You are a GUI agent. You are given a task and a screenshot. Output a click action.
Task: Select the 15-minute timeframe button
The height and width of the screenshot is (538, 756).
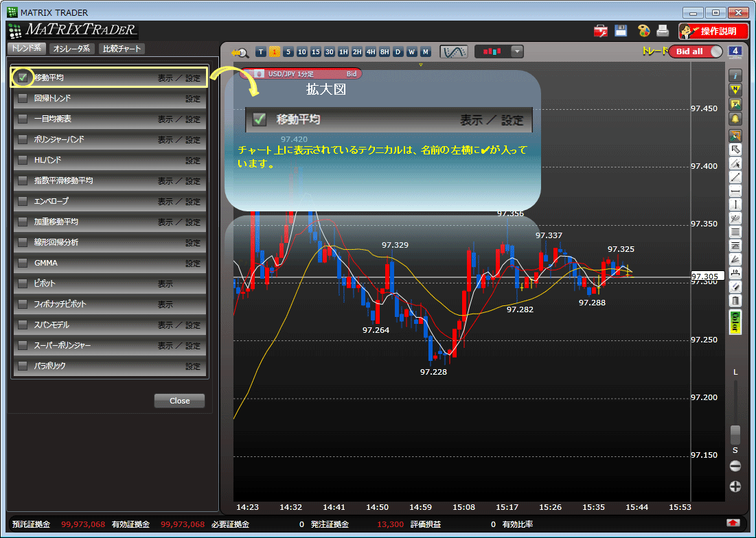[316, 51]
